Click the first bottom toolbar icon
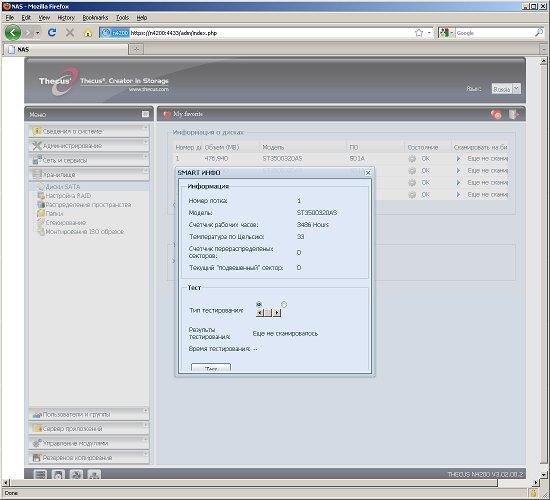 (40, 474)
